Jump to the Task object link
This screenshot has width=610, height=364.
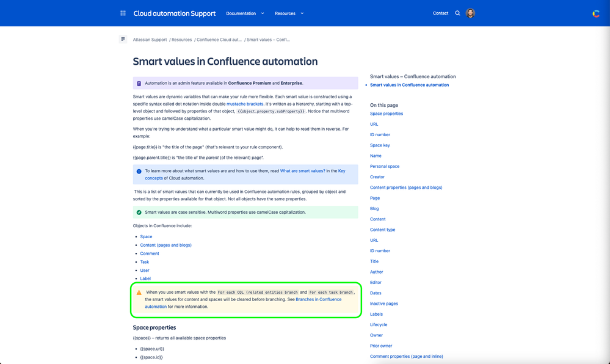144,262
